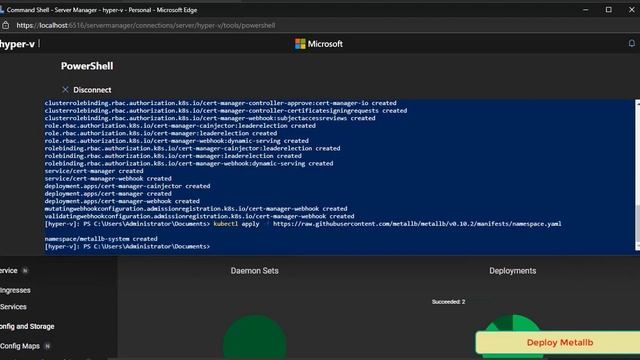This screenshot has height=360, width=640.
Task: Click the Deploy Metallb banner
Action: click(x=559, y=342)
